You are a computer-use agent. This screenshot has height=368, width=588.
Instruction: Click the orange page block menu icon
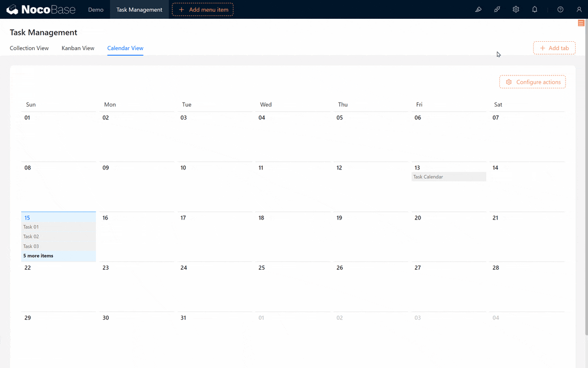click(x=581, y=24)
